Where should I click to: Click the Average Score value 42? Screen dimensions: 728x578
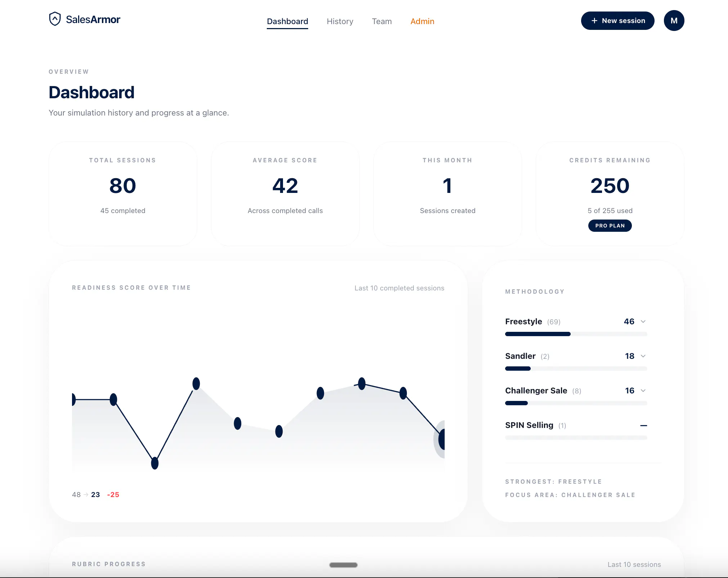(x=285, y=186)
